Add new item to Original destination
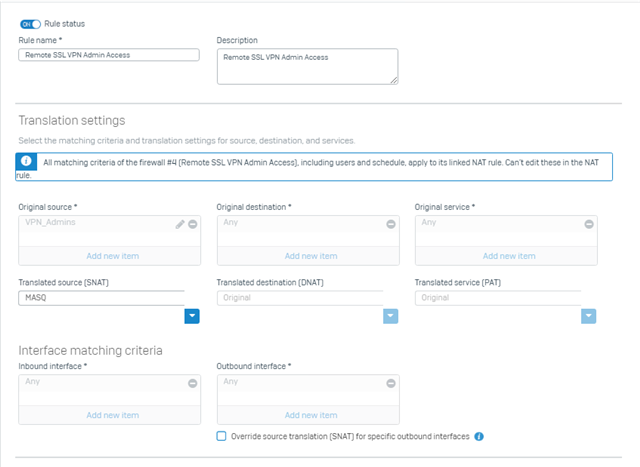 click(311, 256)
